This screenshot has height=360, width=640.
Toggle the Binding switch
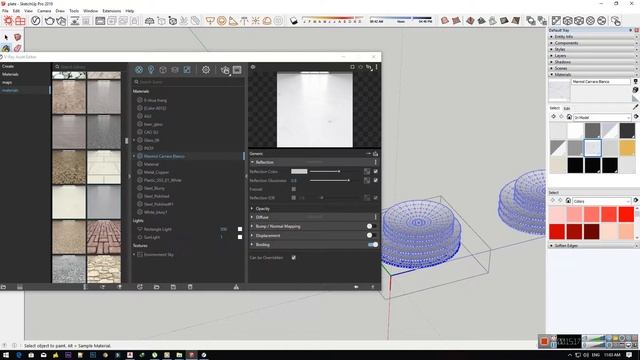[x=372, y=244]
